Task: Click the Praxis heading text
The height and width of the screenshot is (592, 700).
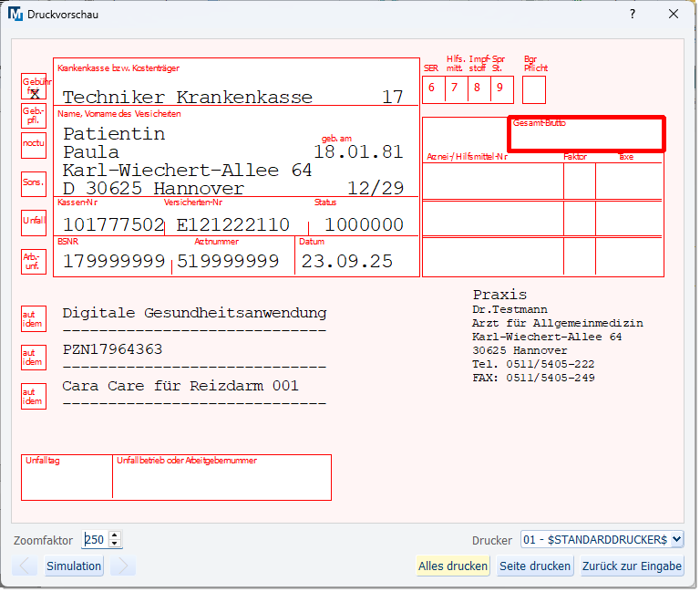Action: 499,295
